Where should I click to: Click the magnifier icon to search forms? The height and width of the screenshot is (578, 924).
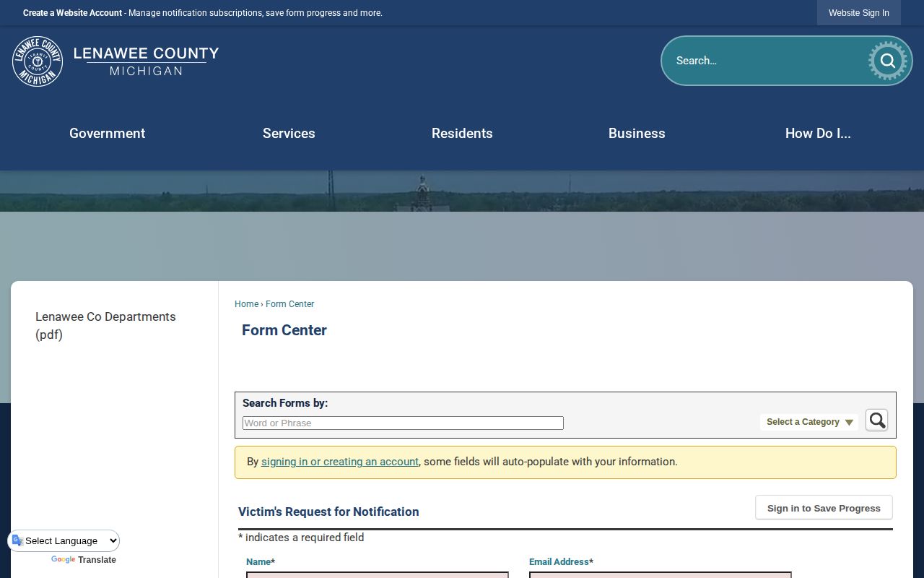click(x=876, y=420)
